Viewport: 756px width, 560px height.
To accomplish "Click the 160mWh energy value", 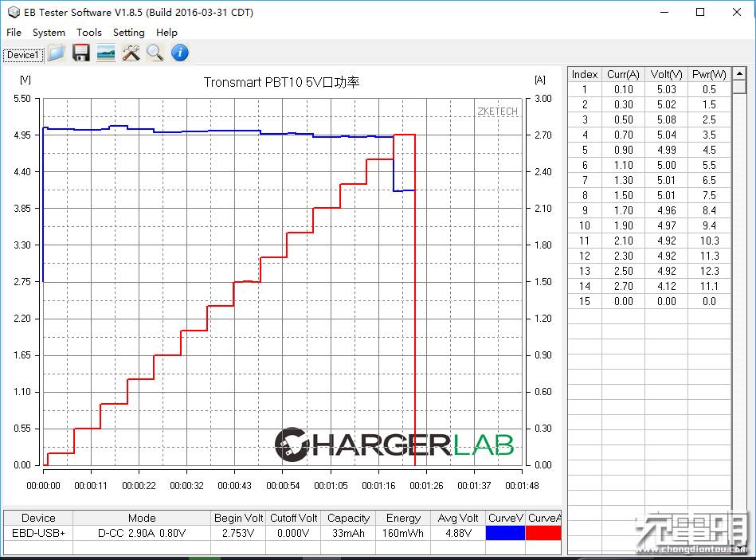I will 403,533.
